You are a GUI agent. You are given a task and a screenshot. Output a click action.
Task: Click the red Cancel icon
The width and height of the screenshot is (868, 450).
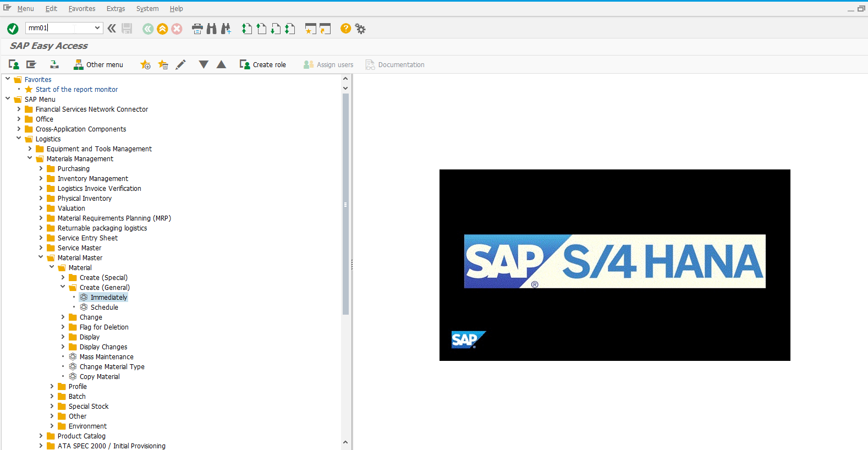click(x=177, y=29)
